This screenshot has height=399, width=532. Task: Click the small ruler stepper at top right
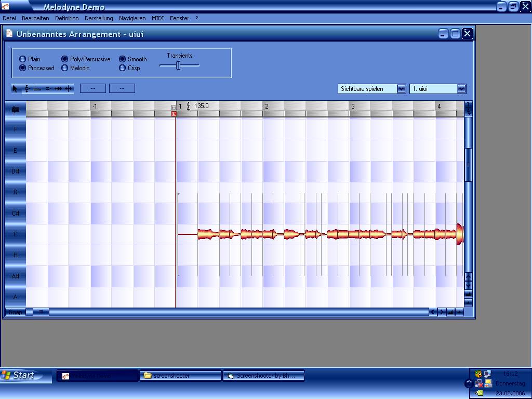(x=469, y=109)
